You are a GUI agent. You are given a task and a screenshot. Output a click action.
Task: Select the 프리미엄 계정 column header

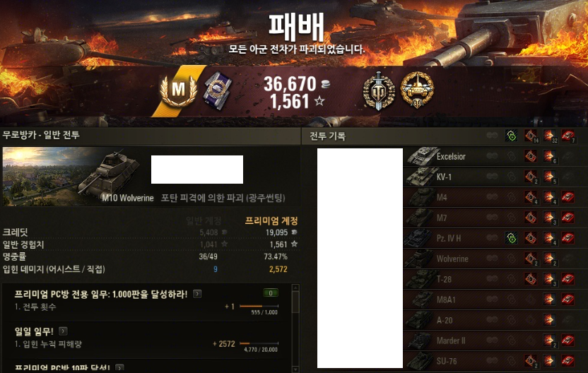pos(271,221)
